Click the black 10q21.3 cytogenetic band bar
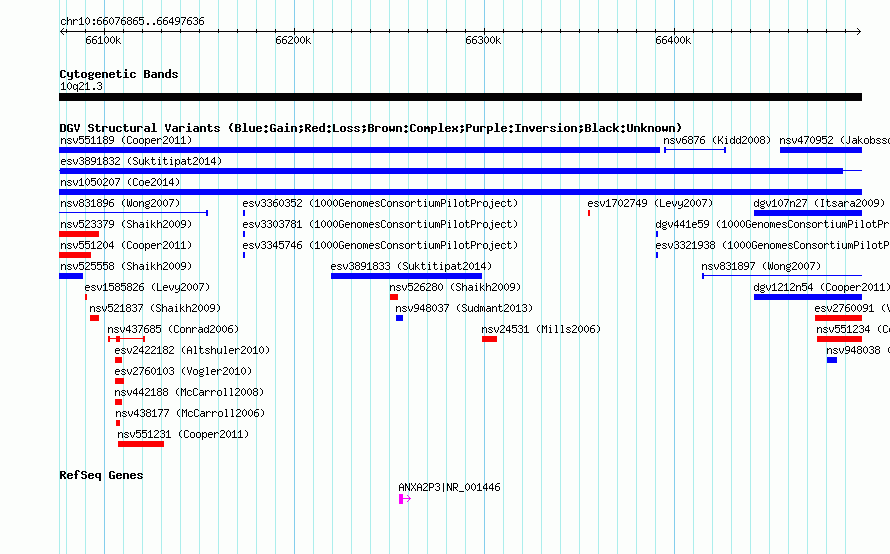The image size is (890, 554). coord(460,97)
